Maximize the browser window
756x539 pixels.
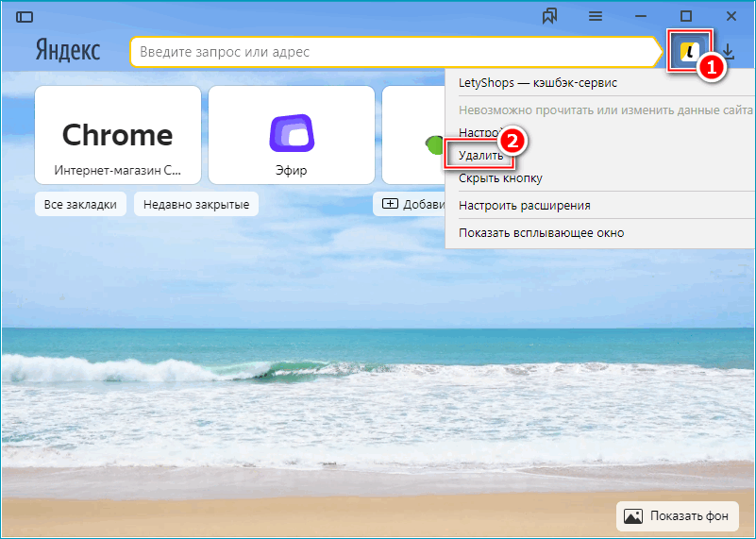686,16
